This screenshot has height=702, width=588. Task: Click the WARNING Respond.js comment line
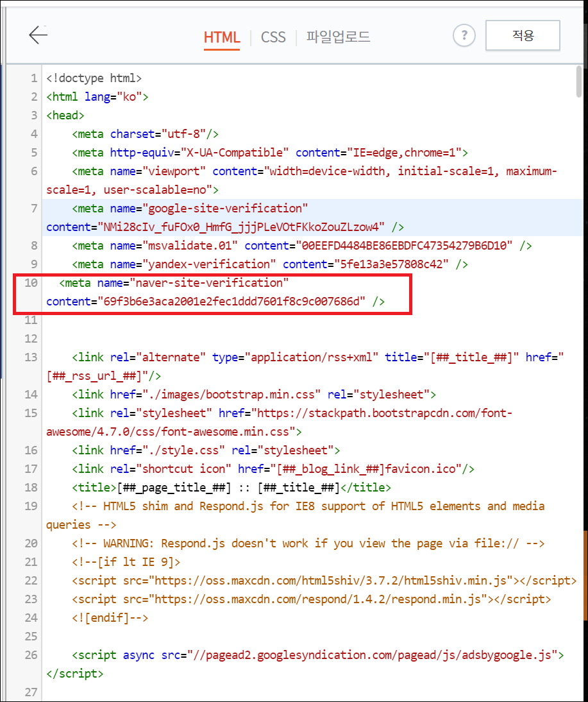308,544
